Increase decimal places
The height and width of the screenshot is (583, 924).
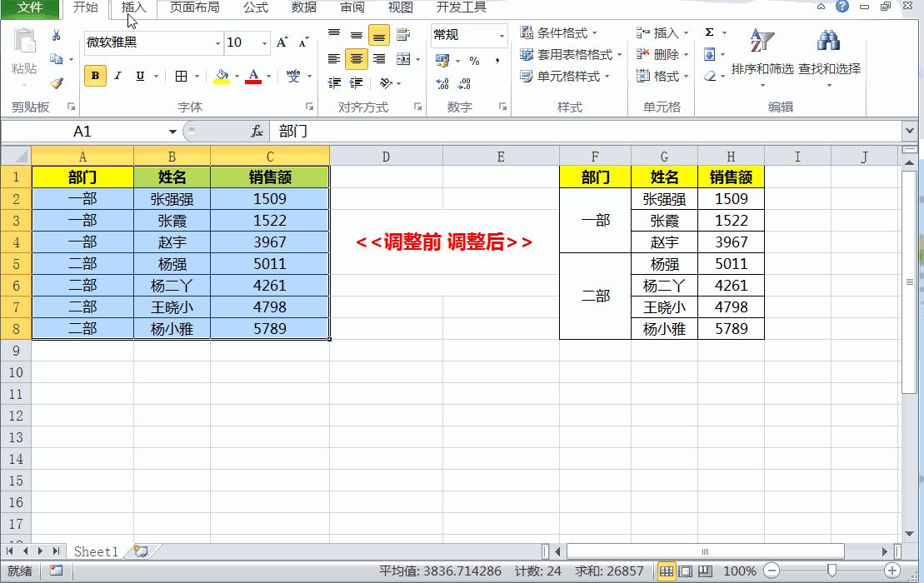click(440, 83)
